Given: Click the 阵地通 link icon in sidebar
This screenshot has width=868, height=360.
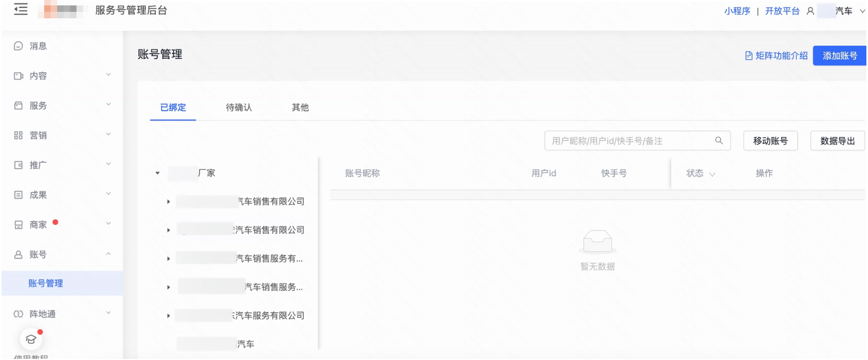Looking at the screenshot, I should click(18, 314).
